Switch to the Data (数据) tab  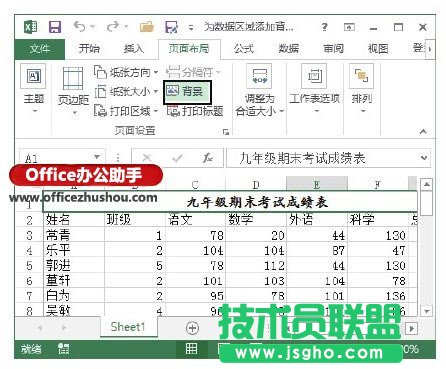288,49
